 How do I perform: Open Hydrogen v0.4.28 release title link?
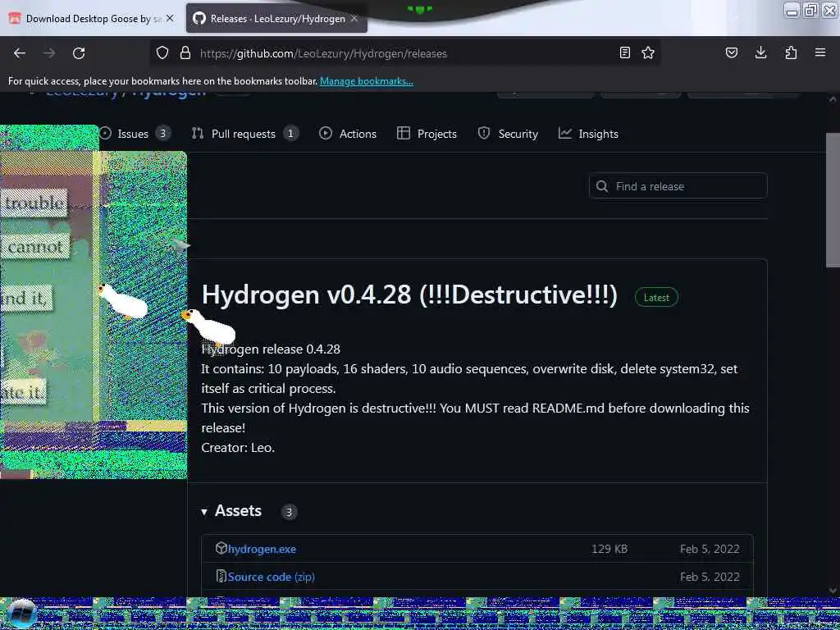tap(409, 294)
